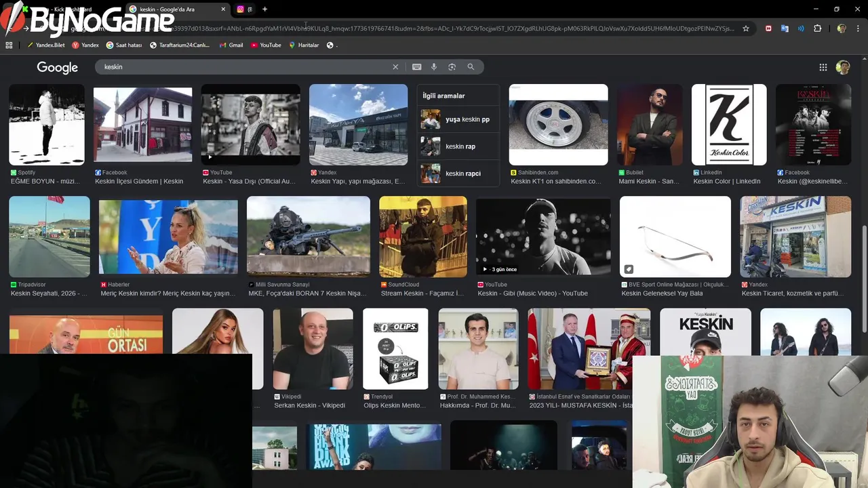This screenshot has height=488, width=868.
Task: Open a new browser tab
Action: click(264, 9)
